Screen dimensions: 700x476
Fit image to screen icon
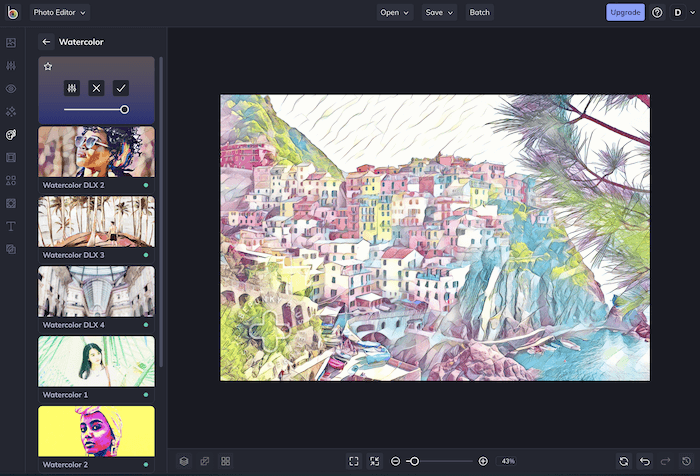[x=354, y=461]
